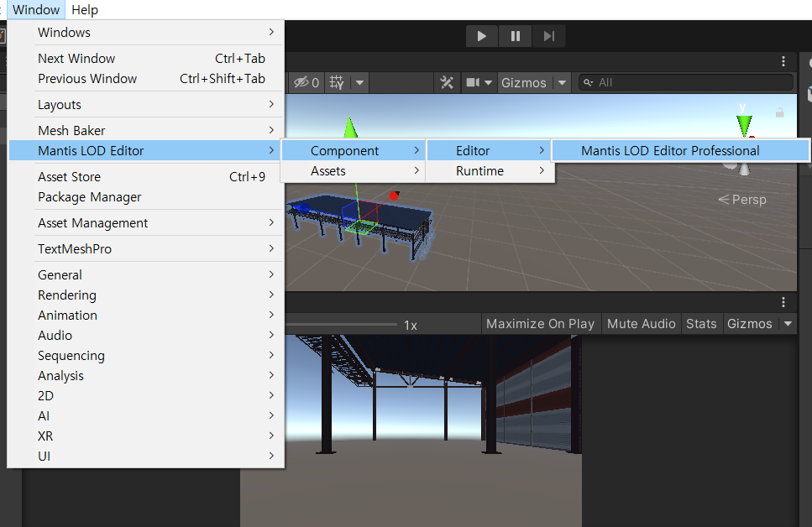Expand XR submenu

tap(145, 436)
